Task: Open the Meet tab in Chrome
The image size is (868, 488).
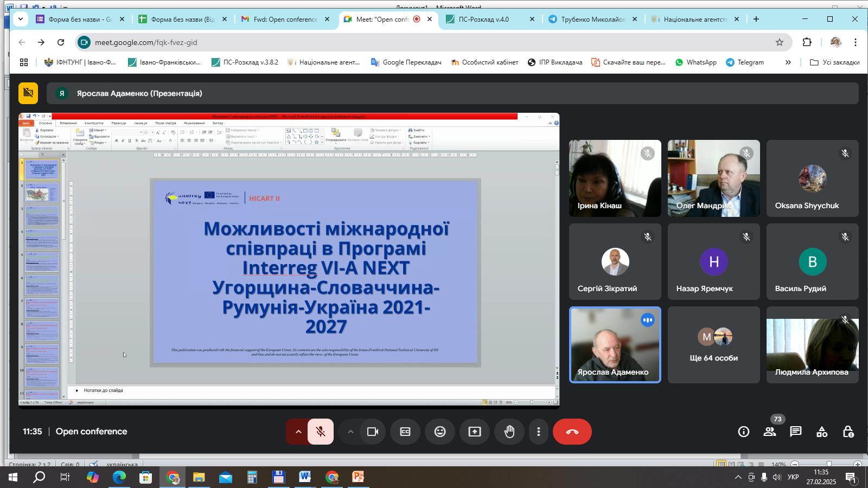Action: [380, 18]
